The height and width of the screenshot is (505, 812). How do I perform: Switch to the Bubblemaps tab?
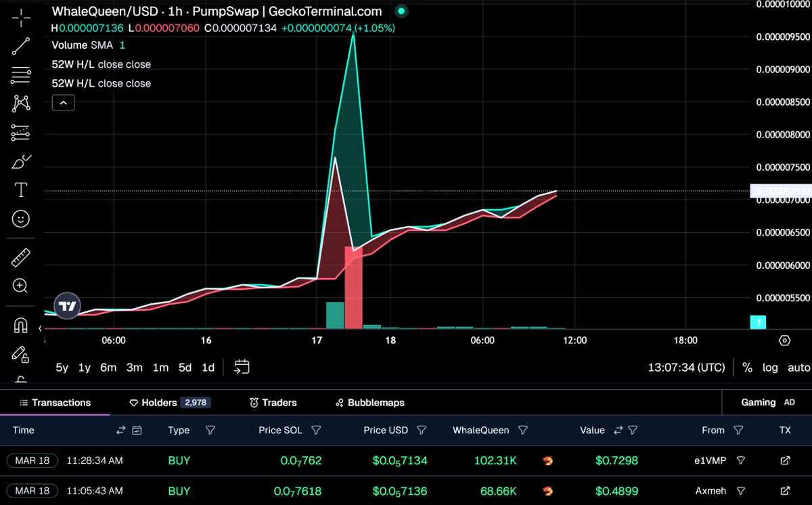coord(370,402)
